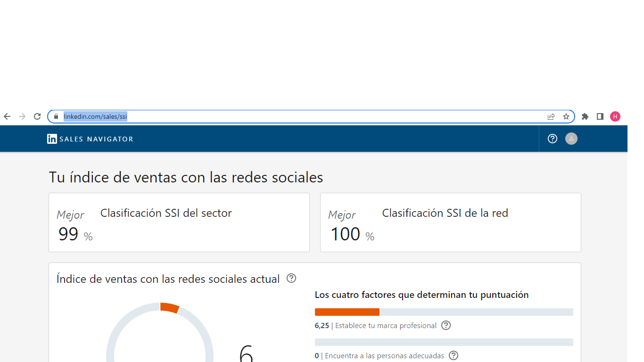Image resolution: width=644 pixels, height=362 pixels.
Task: Click the 0 Encuentra a las personas adecuadas label
Action: click(x=380, y=356)
